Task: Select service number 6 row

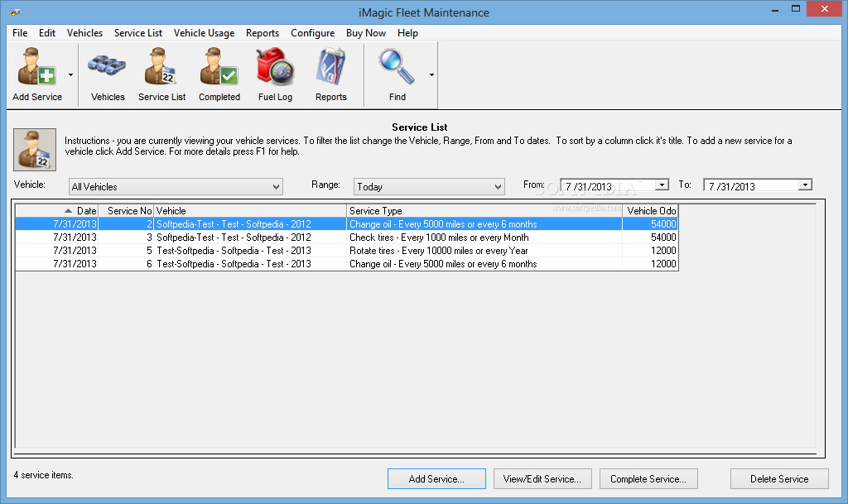Action: click(x=346, y=264)
